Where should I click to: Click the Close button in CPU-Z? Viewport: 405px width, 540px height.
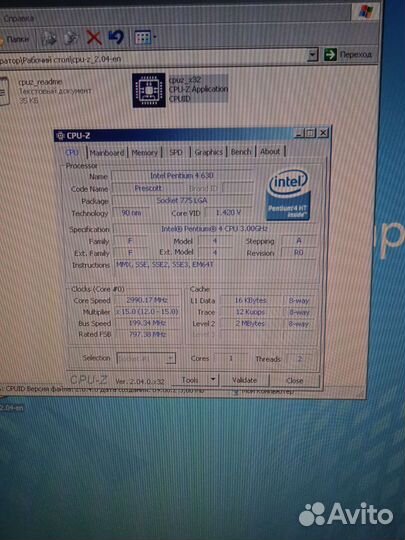[x=294, y=380]
